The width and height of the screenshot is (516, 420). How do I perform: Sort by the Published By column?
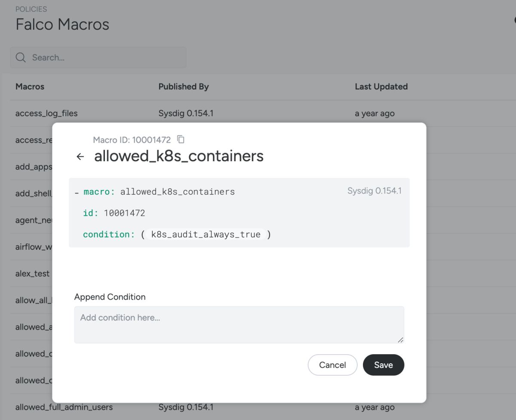tap(184, 86)
